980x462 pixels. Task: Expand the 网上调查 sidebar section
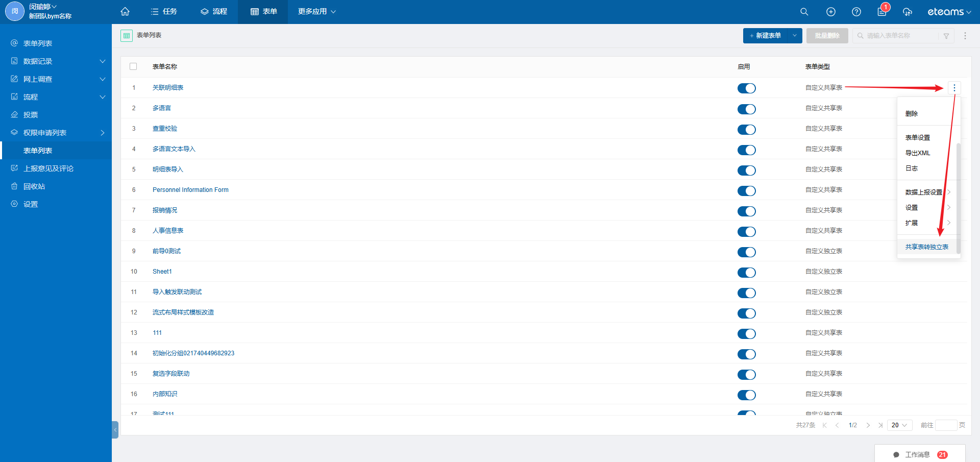coord(103,79)
